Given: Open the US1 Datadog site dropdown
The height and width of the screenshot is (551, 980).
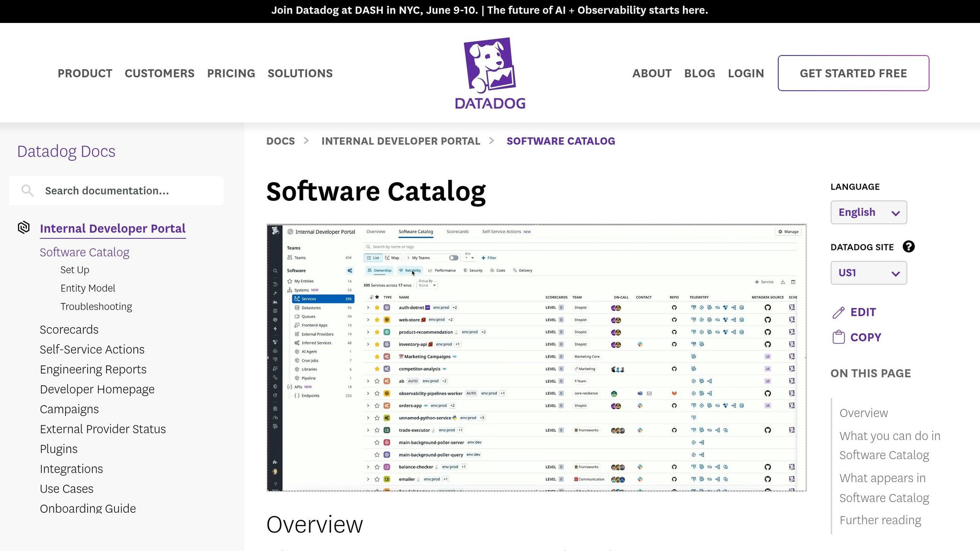Looking at the screenshot, I should click(x=868, y=273).
